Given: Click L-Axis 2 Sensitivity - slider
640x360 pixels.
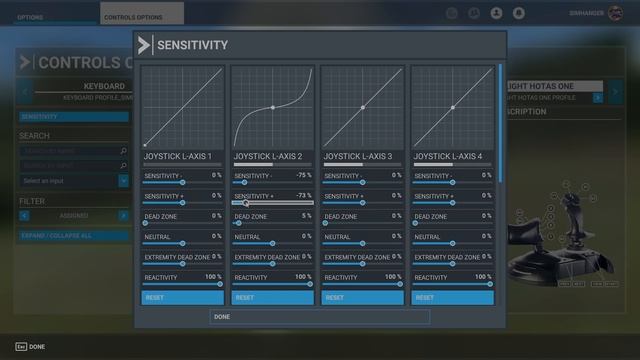Looking at the screenshot, I should coord(273,182).
